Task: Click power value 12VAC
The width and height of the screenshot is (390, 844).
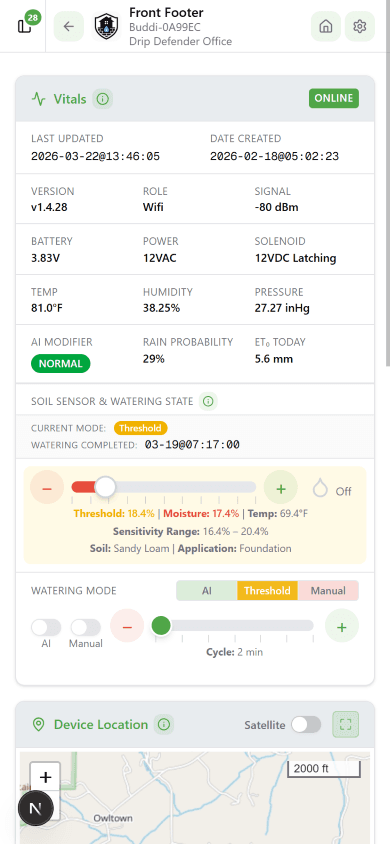Action: click(160, 258)
